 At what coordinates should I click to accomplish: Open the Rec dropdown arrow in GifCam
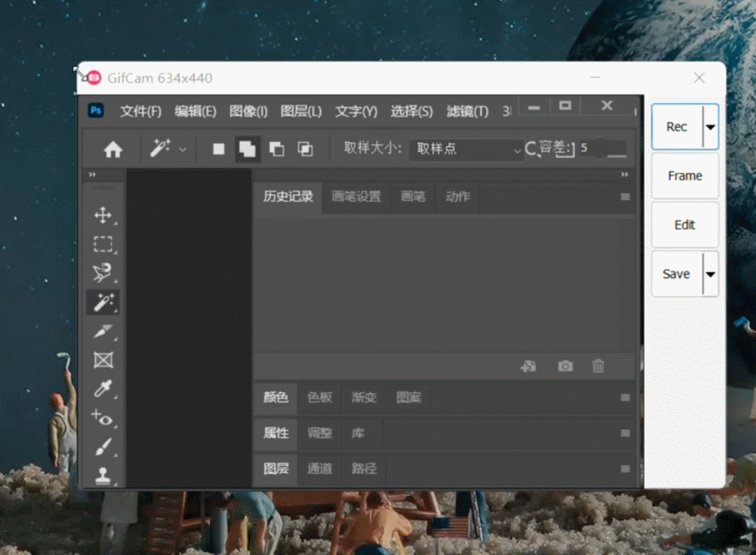(710, 126)
